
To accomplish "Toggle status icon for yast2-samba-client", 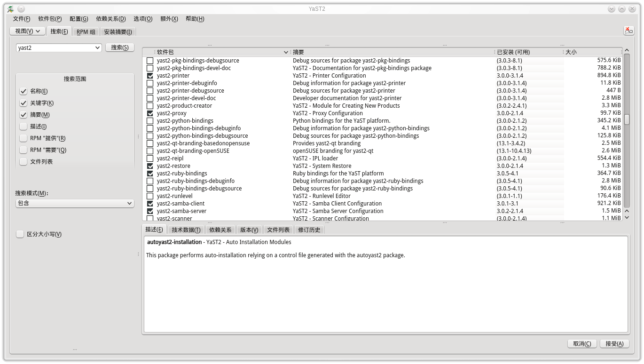I will pyautogui.click(x=150, y=204).
